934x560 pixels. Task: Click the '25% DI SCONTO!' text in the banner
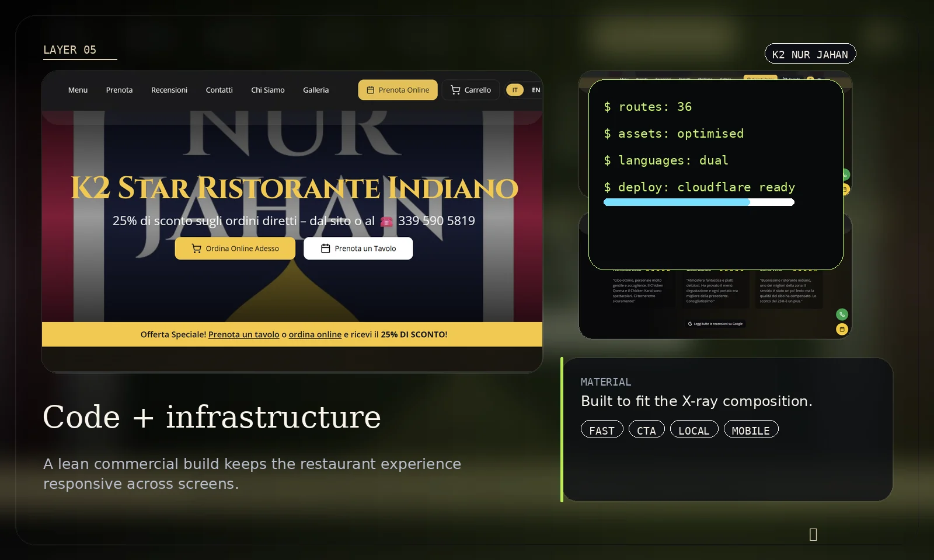(414, 334)
